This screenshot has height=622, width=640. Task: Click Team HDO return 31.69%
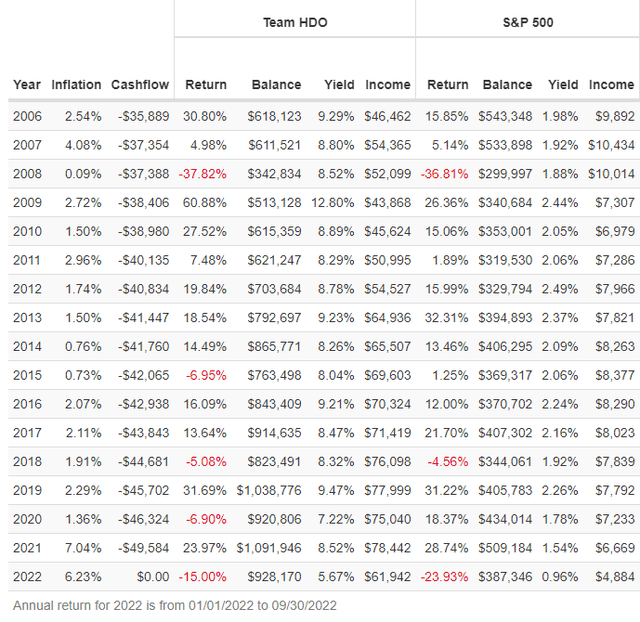click(204, 490)
